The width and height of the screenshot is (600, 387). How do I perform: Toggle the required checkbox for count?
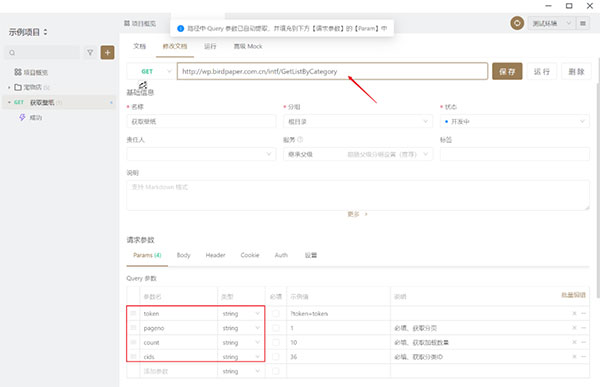(276, 342)
